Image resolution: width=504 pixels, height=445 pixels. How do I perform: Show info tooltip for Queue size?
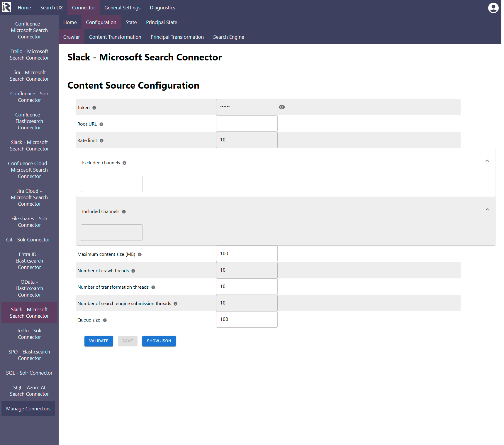coord(105,320)
